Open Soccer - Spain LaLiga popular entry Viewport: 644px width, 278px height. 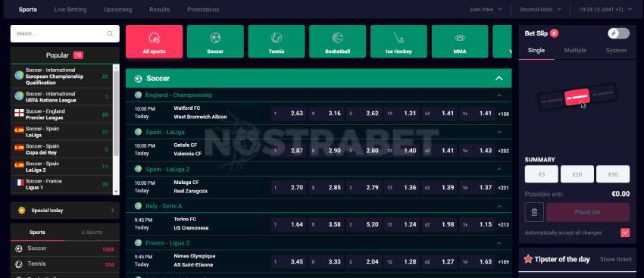(x=62, y=132)
